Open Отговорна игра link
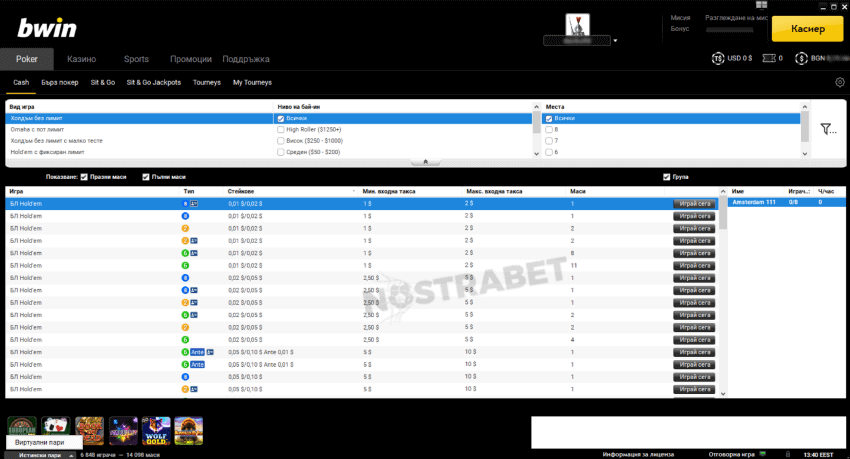 point(731,455)
